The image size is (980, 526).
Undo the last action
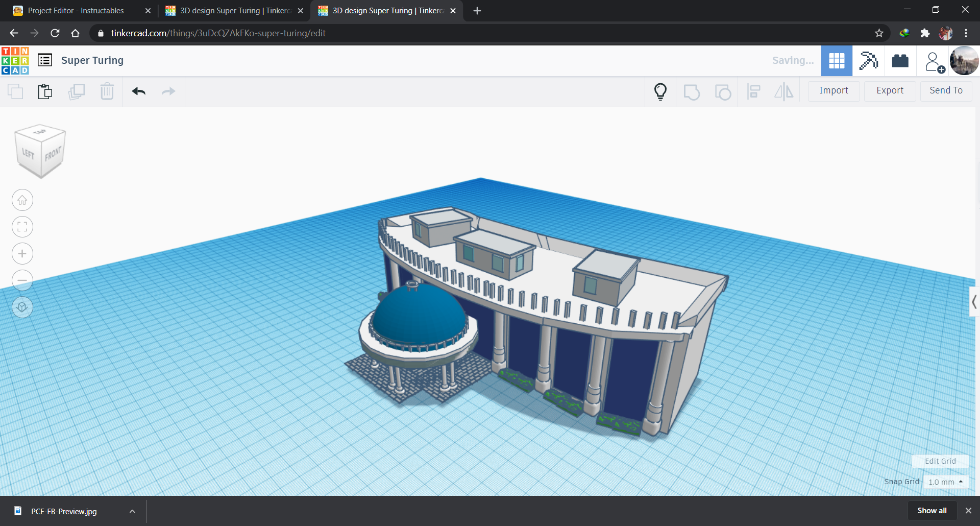point(139,91)
